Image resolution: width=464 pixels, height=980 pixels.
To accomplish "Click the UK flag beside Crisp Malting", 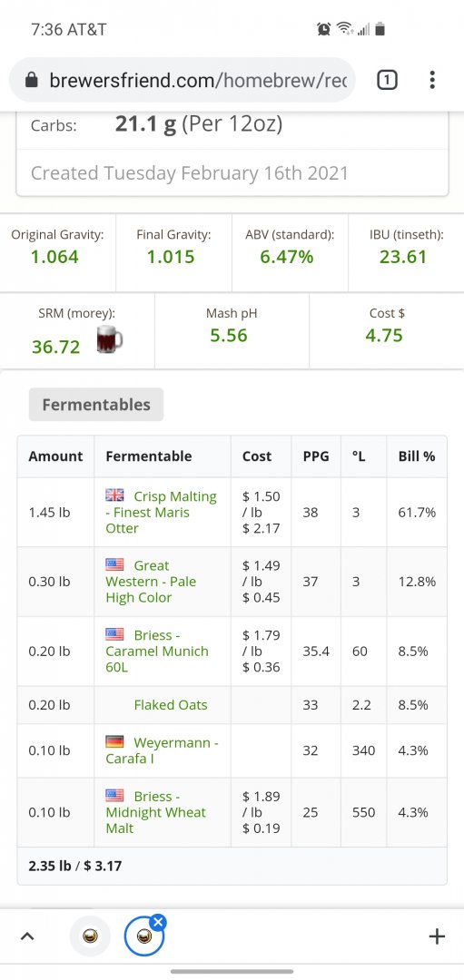I will [x=114, y=495].
